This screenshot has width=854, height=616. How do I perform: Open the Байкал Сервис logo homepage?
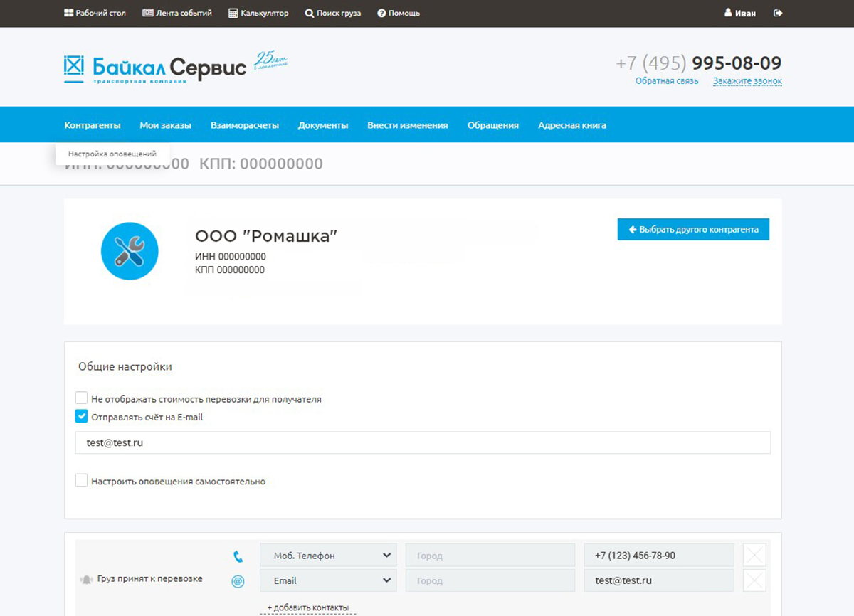point(154,68)
